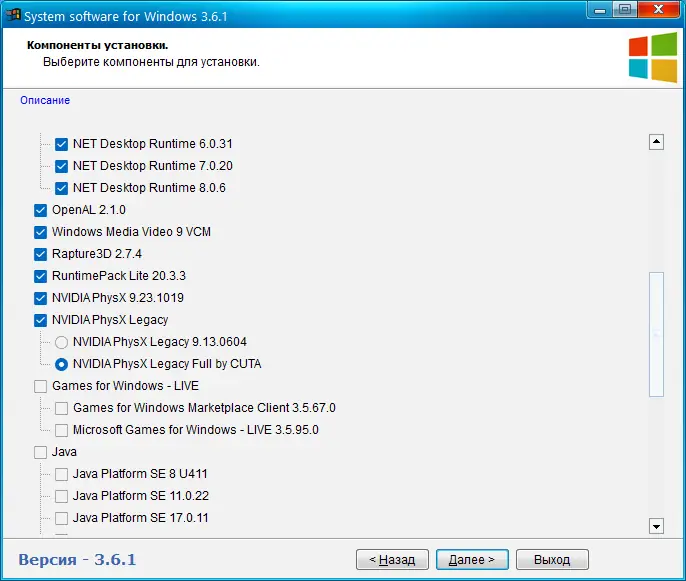
Task: Uncheck RuntimePack Lite 20.3.3
Action: click(x=40, y=276)
